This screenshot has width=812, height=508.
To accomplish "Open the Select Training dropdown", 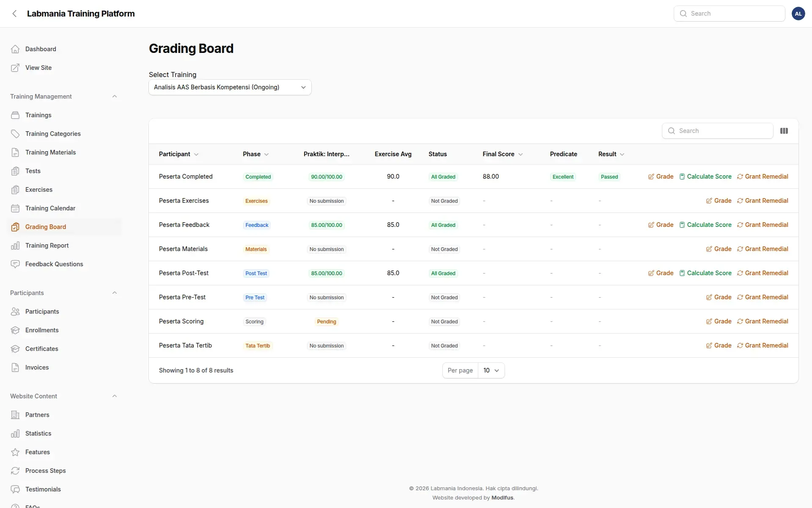I will coord(230,87).
